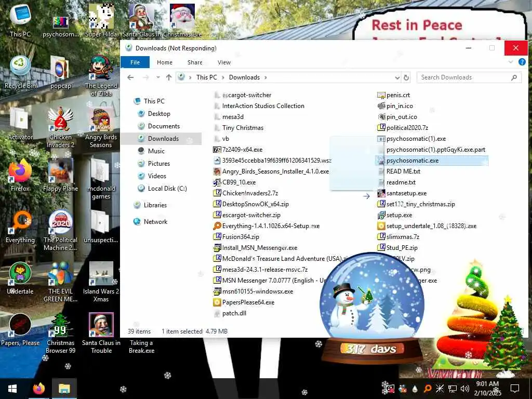Expand breadcrumb arrow after Downloads
The height and width of the screenshot is (399, 532).
pyautogui.click(x=265, y=77)
